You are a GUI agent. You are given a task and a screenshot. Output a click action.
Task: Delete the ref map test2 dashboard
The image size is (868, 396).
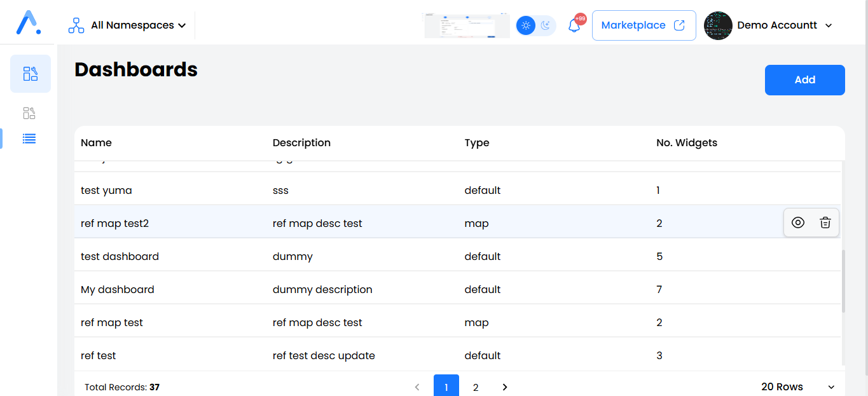[825, 222]
